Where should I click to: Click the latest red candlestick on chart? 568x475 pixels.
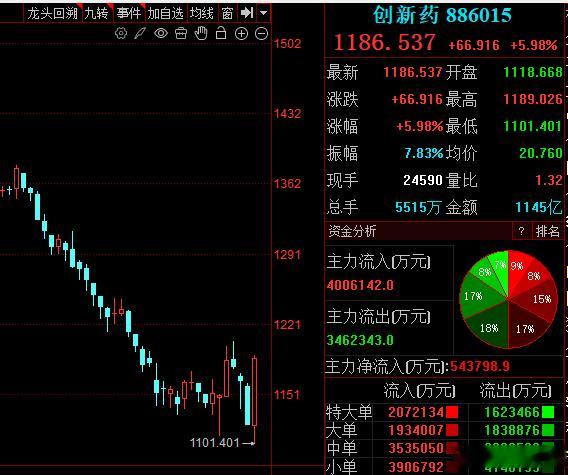(x=255, y=391)
